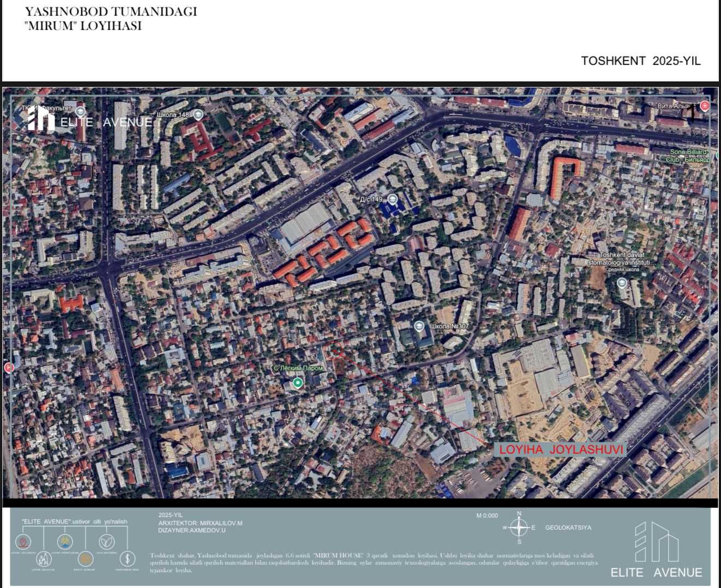The height and width of the screenshot is (588, 721).
Task: Click the location-pin direction icon in footer
Action: click(23, 542)
